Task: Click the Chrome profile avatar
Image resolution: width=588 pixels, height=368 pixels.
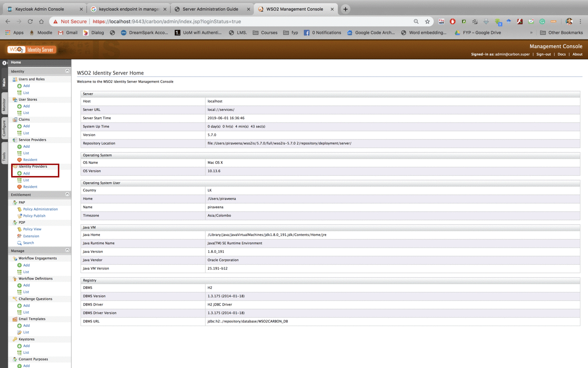Action: [x=569, y=21]
